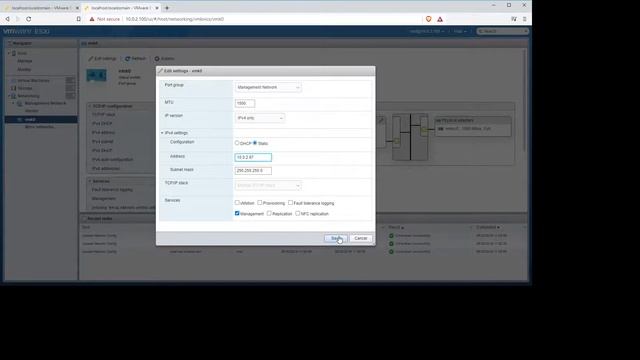Select the Static radio button

tap(255, 143)
